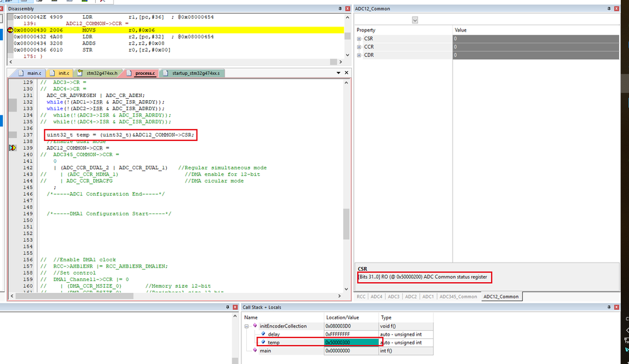Close the bottom-left empty panel
Viewport: 629px width, 364px height.
pos(235,307)
